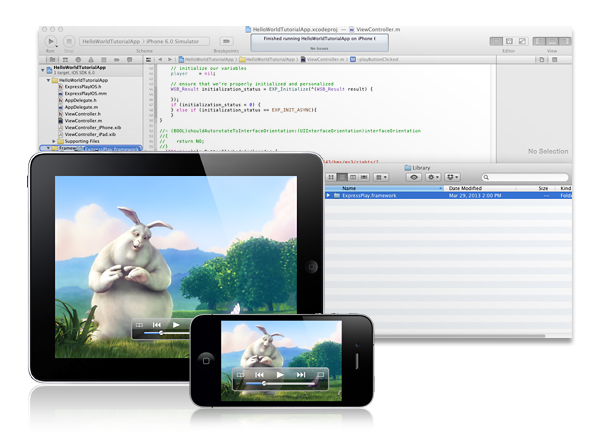Click Play on the iPhone video controls
Viewport: 598px width, 446px height.
[280, 375]
